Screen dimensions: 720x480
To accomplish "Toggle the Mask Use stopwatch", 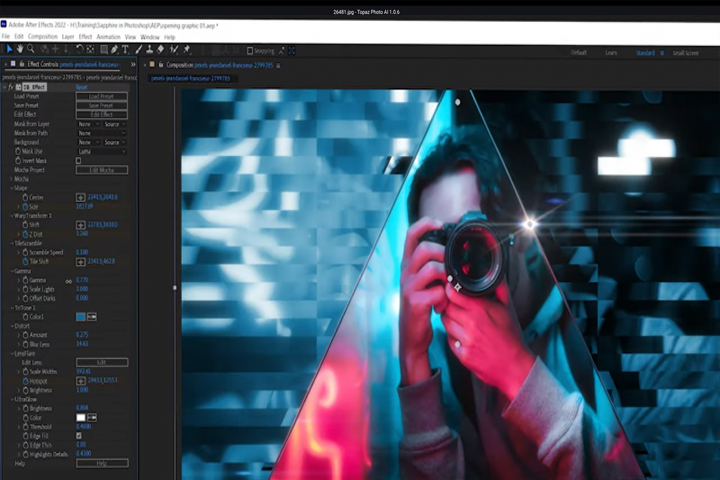I will point(18,151).
